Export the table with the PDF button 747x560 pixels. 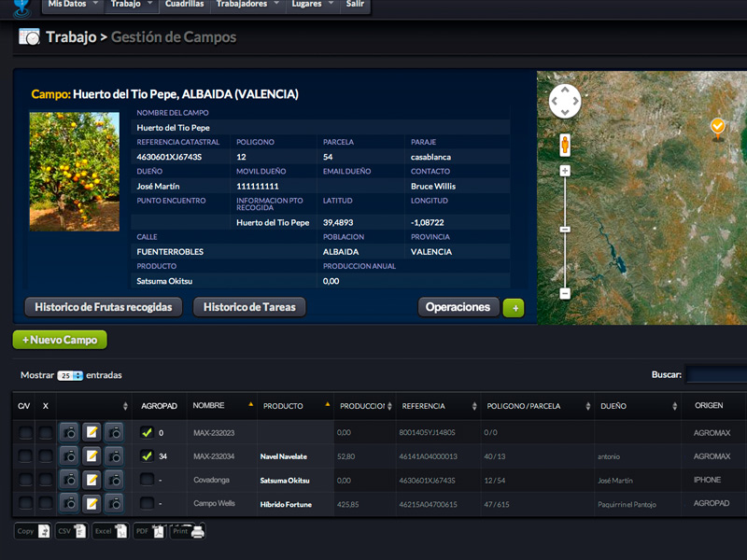(148, 531)
